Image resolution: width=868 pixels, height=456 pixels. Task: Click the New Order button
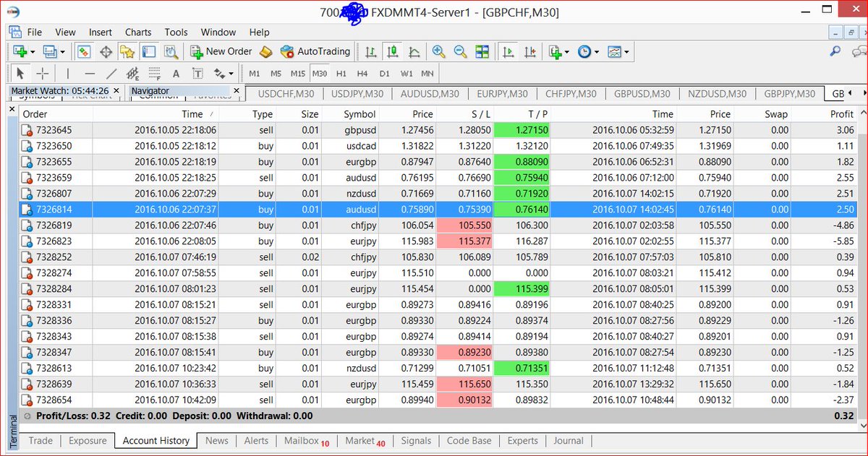click(221, 51)
